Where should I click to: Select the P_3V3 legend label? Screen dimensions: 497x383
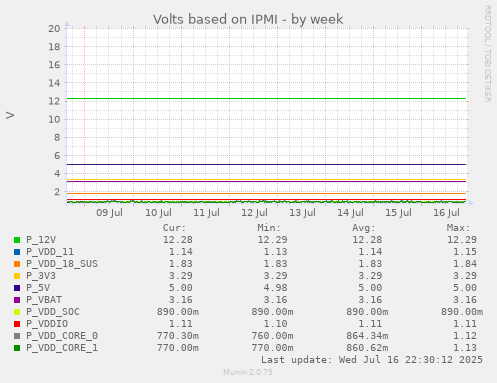41,276
